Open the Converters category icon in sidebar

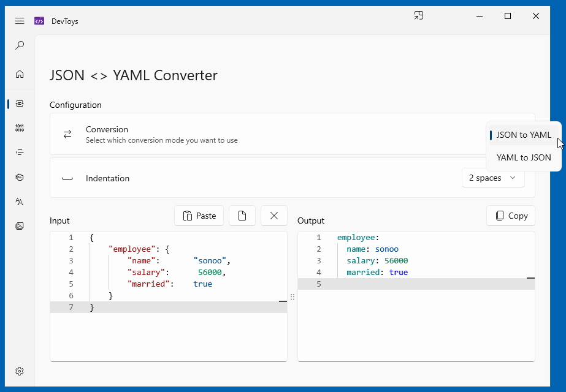(20, 104)
